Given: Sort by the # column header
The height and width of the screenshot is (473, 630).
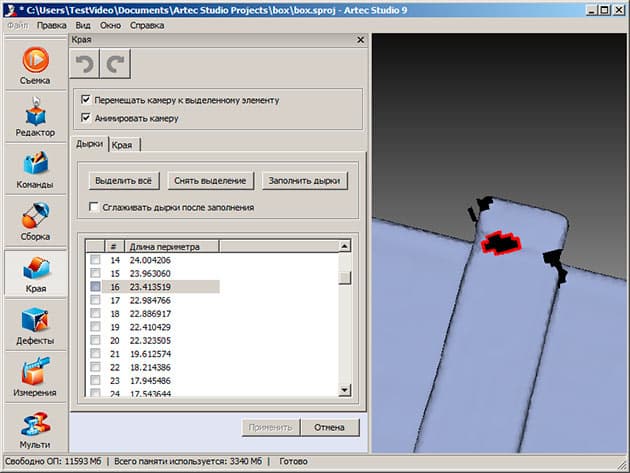Looking at the screenshot, I should point(115,246).
